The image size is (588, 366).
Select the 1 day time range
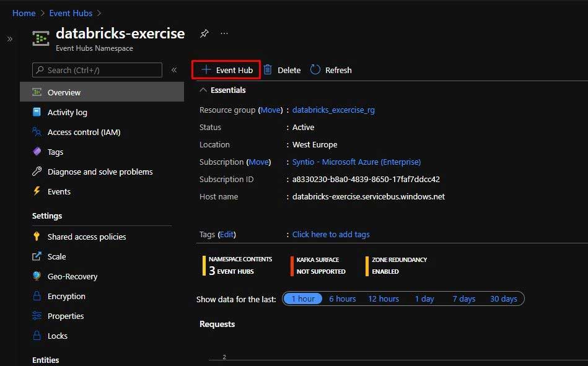click(x=424, y=299)
